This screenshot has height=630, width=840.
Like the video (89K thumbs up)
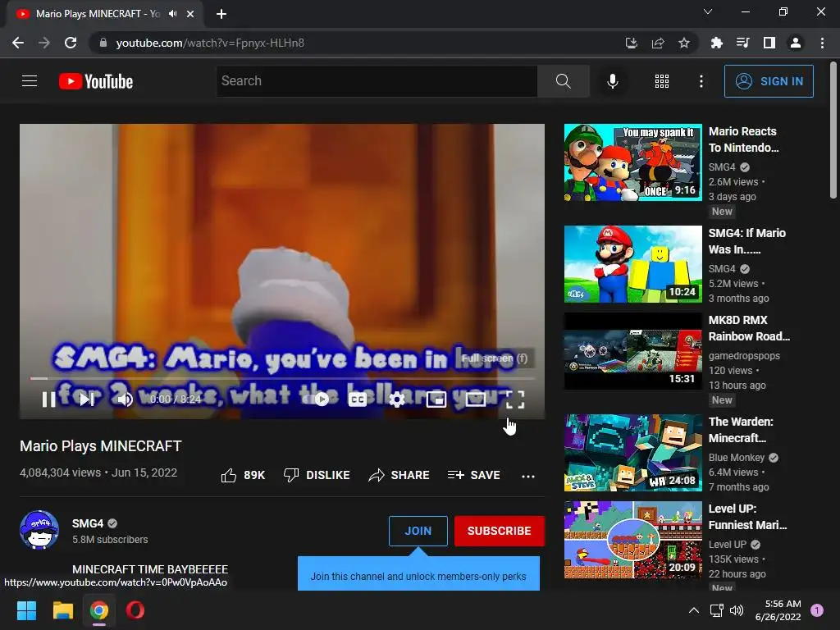[x=243, y=475]
